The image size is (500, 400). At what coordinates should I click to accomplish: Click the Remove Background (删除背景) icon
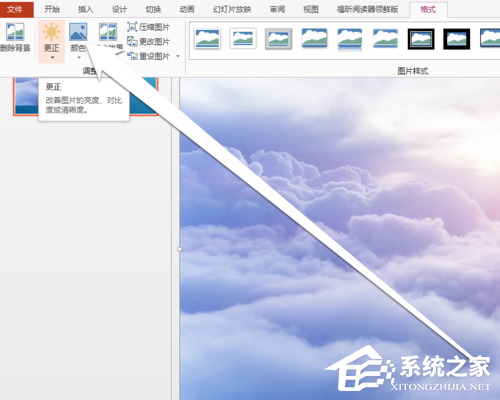pos(15,32)
